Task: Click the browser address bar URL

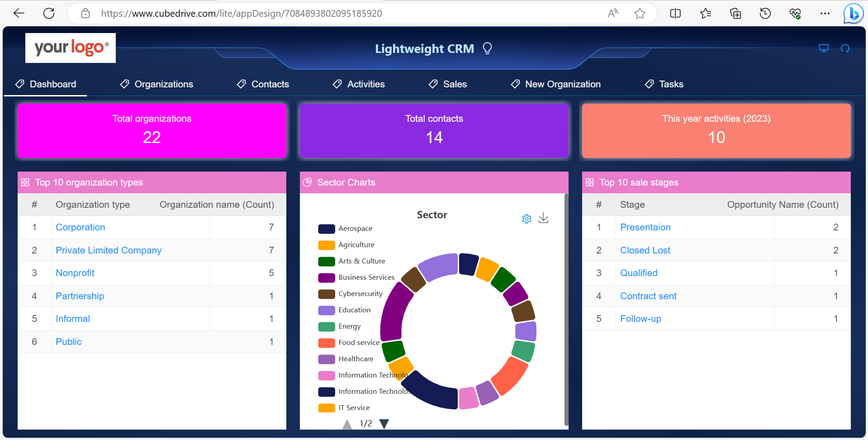Action: (242, 14)
